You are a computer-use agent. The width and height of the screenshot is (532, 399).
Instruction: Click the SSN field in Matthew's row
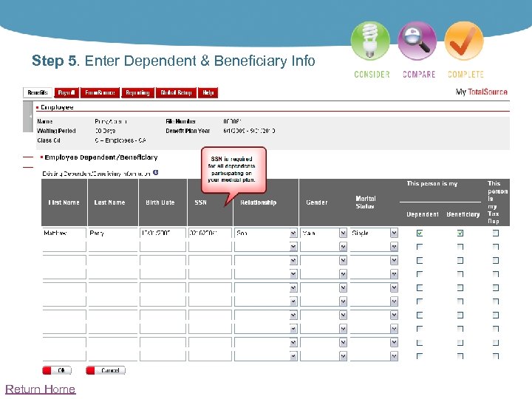(x=210, y=233)
